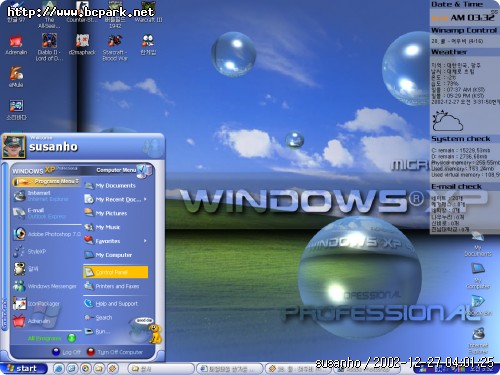
Task: Click the E-mail check sidebar header
Action: coord(456,187)
